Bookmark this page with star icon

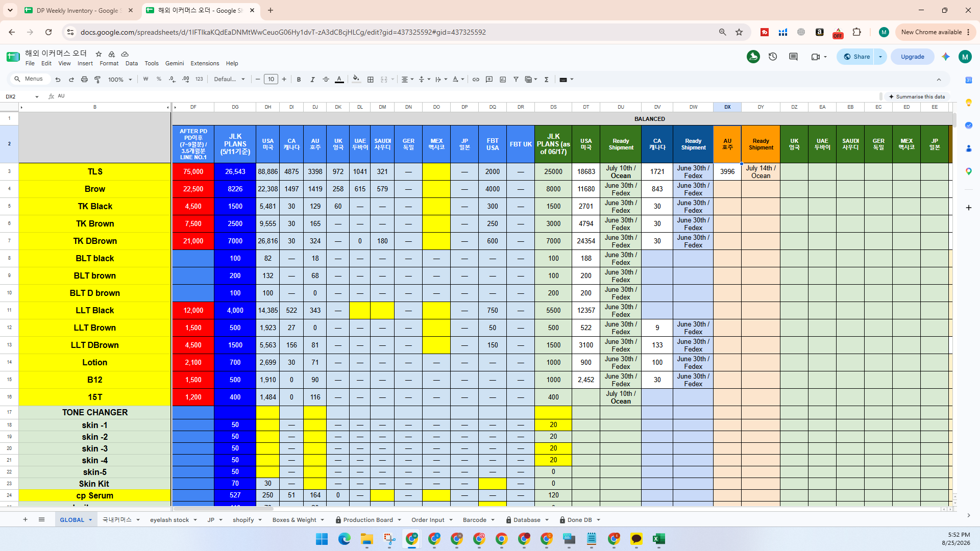point(739,32)
